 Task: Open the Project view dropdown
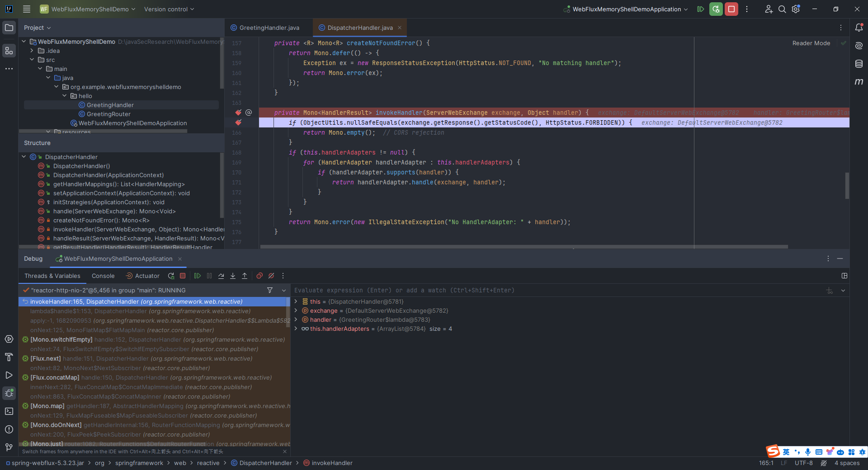[38, 28]
